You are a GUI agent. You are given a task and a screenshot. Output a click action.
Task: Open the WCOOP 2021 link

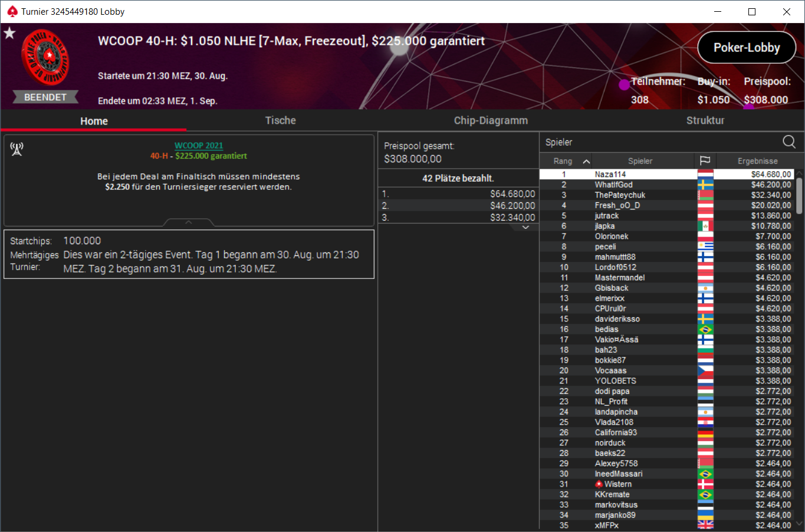pyautogui.click(x=199, y=145)
